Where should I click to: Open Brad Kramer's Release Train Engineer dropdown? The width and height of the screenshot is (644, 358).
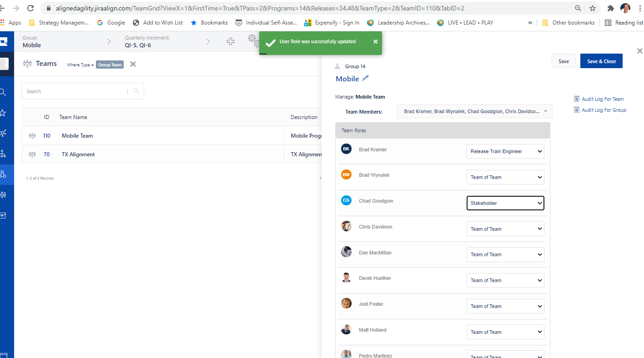pyautogui.click(x=505, y=151)
